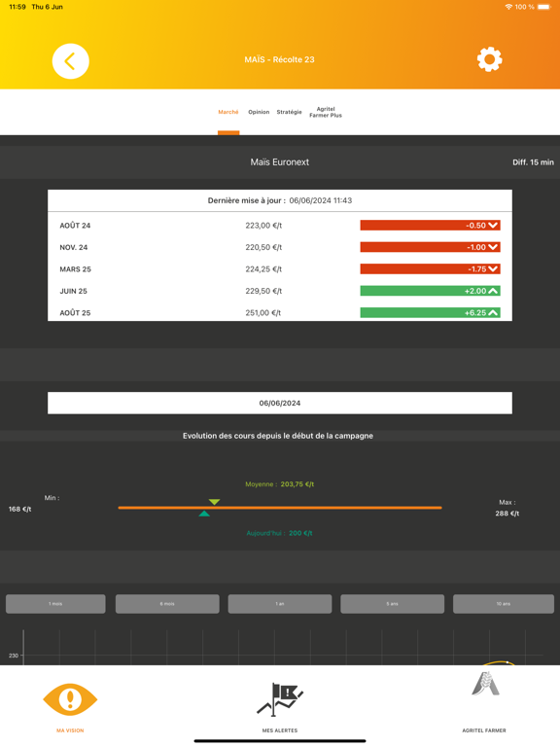560x747 pixels.
Task: Click the 229,50 €/t price
Action: (263, 291)
